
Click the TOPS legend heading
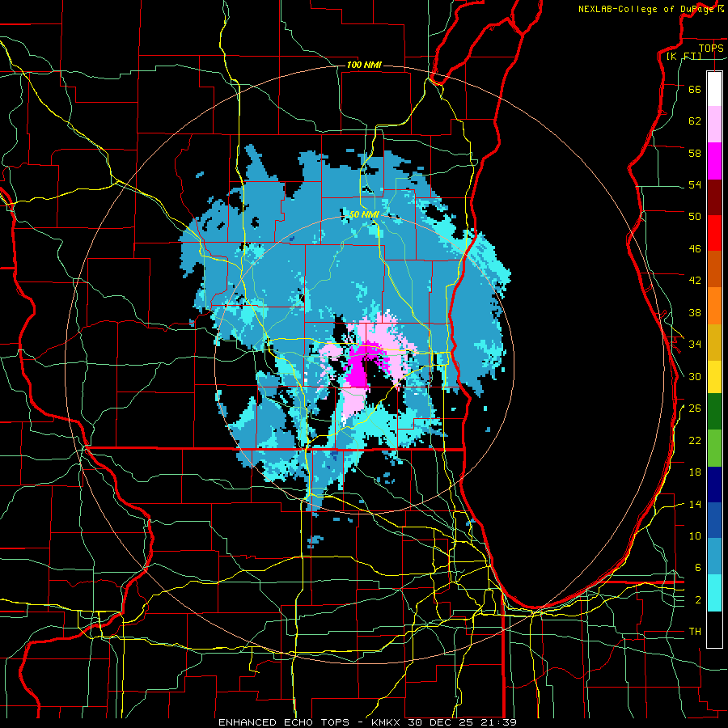tap(711, 48)
